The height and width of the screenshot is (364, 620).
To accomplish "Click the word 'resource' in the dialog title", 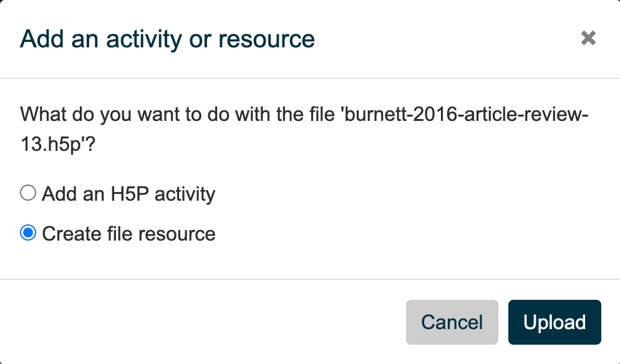I will click(268, 39).
